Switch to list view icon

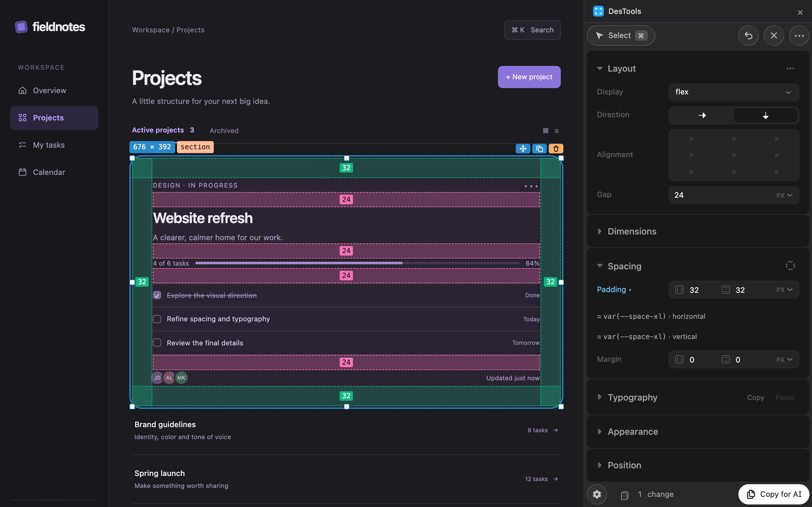point(557,131)
